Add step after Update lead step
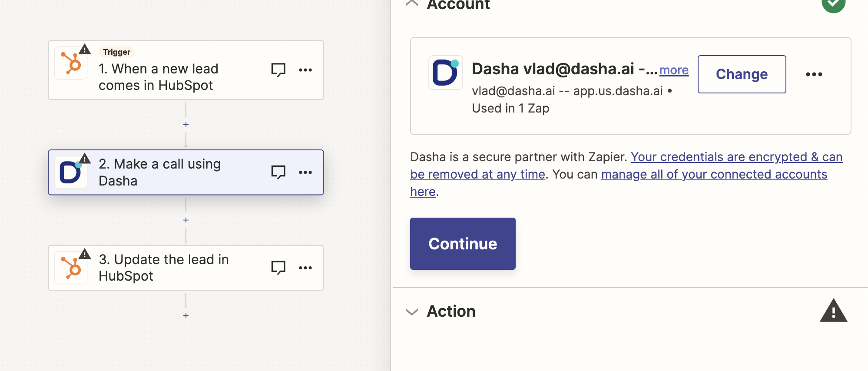 (x=186, y=316)
